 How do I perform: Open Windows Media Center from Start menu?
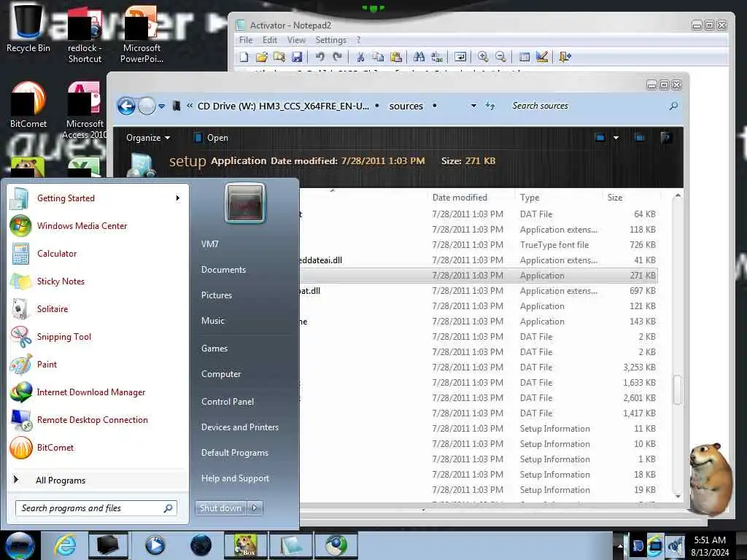coord(98,226)
